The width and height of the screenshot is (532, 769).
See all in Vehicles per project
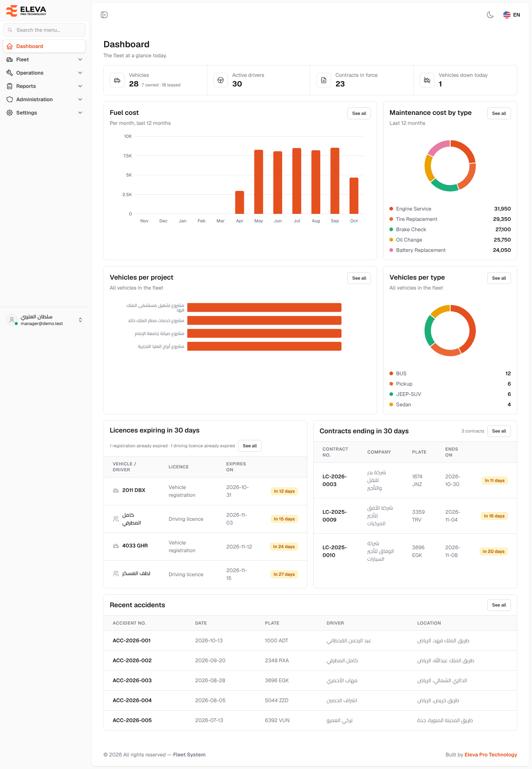coord(359,278)
